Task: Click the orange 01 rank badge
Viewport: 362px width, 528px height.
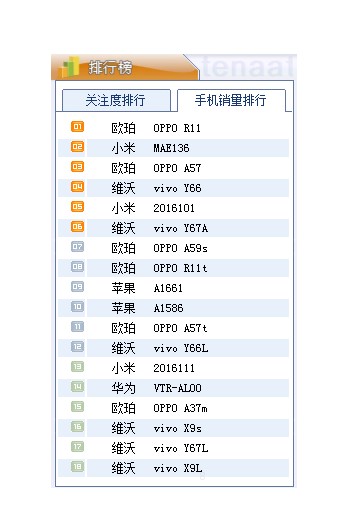Action: point(77,127)
